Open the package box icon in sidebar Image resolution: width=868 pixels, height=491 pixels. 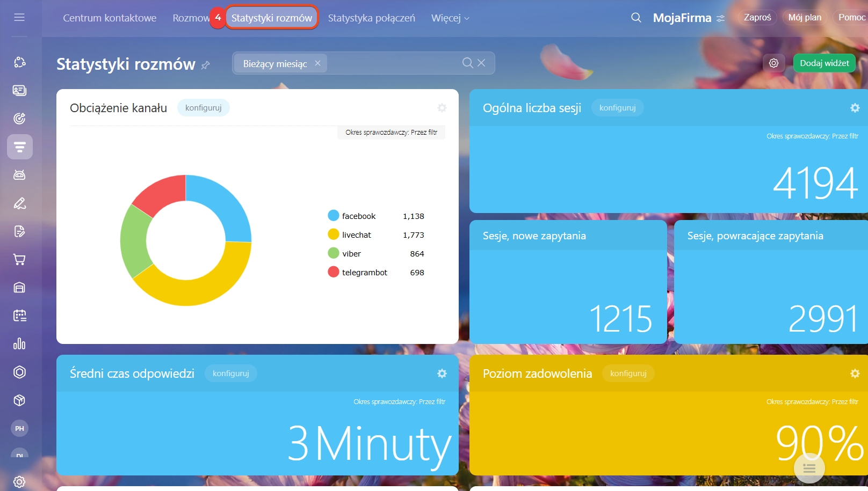tap(19, 400)
